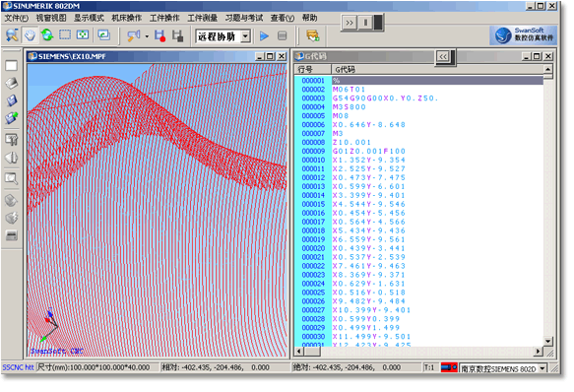574x392 pixels.
Task: Click the fit-to-window view icon
Action: pyautogui.click(x=83, y=35)
